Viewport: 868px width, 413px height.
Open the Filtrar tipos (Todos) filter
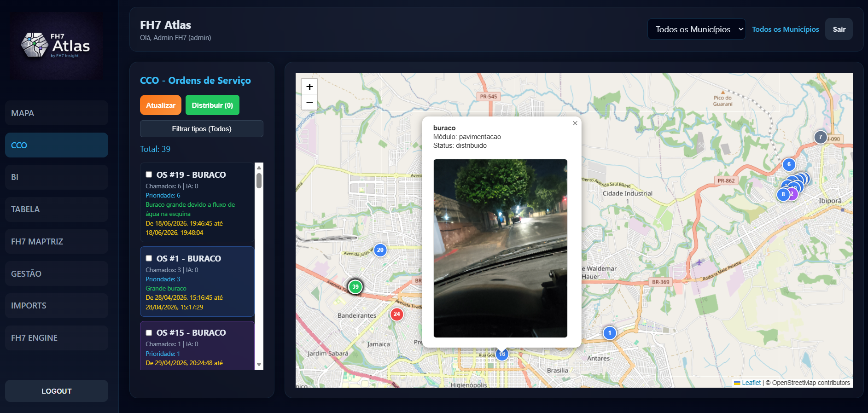tap(202, 129)
